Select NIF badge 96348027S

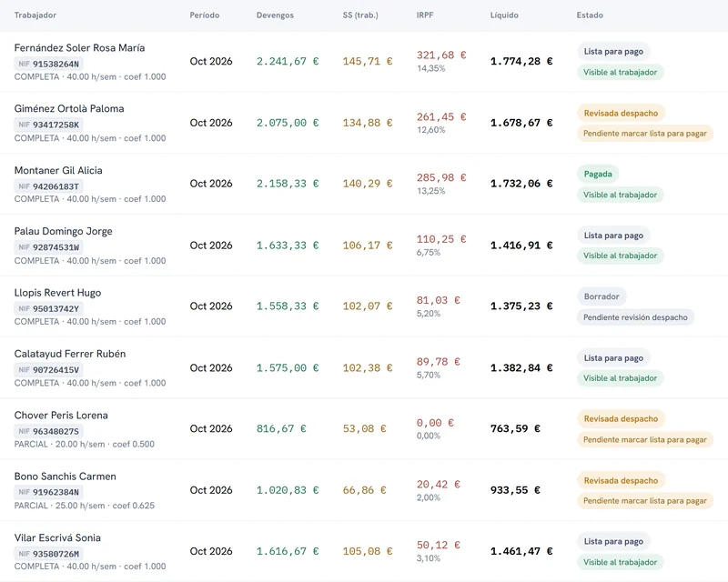click(49, 431)
